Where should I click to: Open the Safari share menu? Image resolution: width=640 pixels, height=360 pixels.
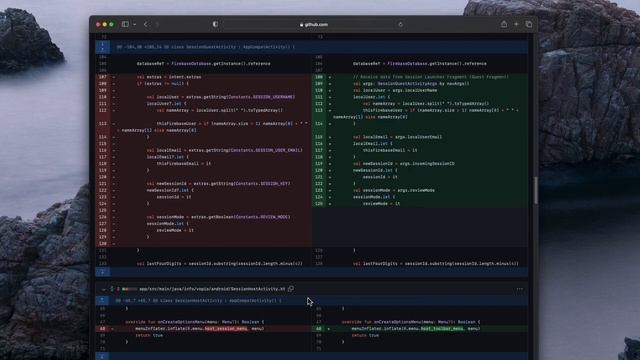point(504,24)
